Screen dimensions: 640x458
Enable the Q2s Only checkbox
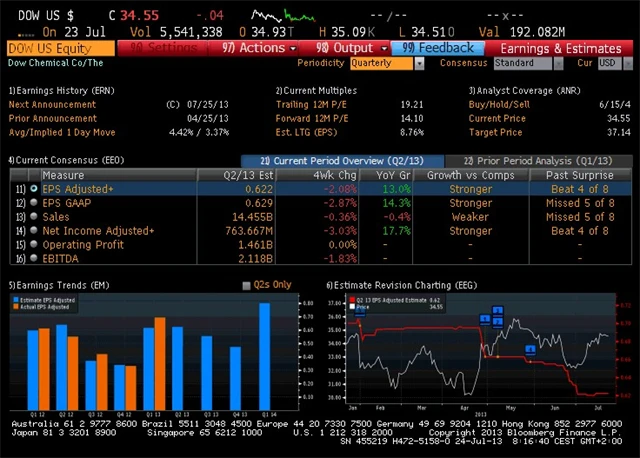[x=247, y=285]
